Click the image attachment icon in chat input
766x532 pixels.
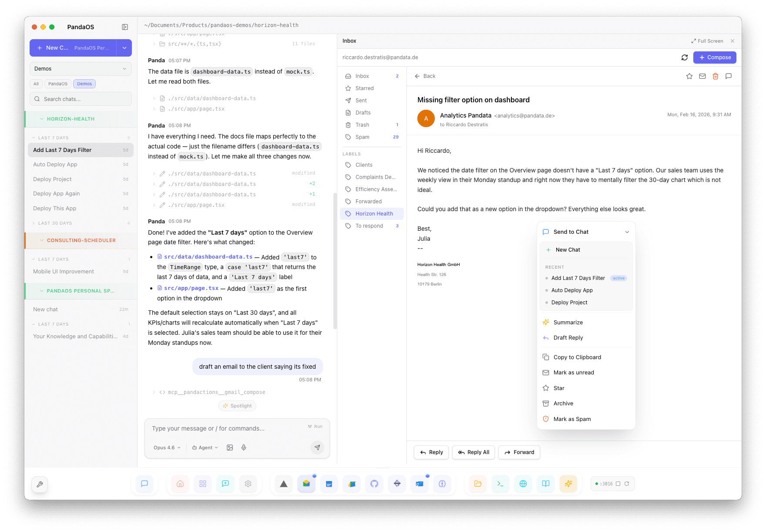point(230,447)
